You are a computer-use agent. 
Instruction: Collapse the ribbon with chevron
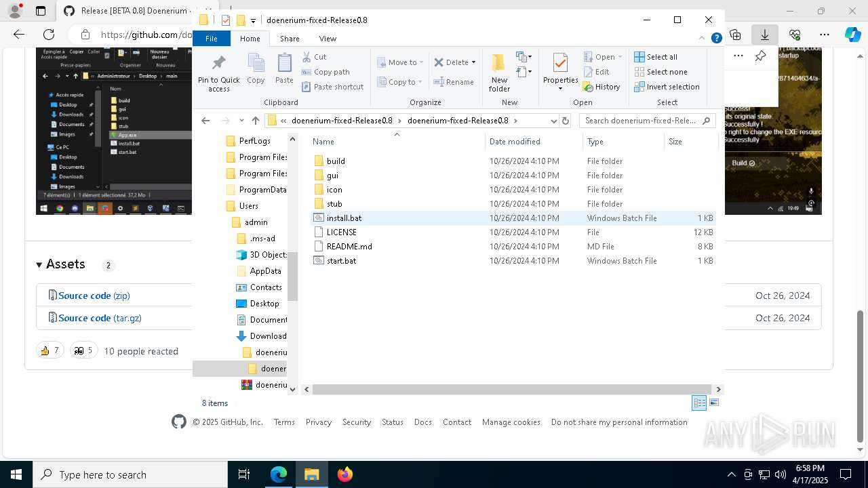click(703, 39)
